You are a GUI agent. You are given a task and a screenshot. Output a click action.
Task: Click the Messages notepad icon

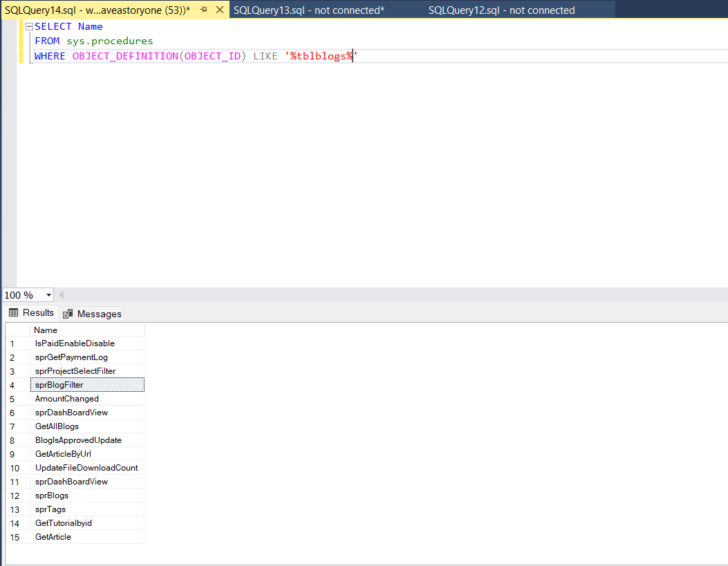68,313
